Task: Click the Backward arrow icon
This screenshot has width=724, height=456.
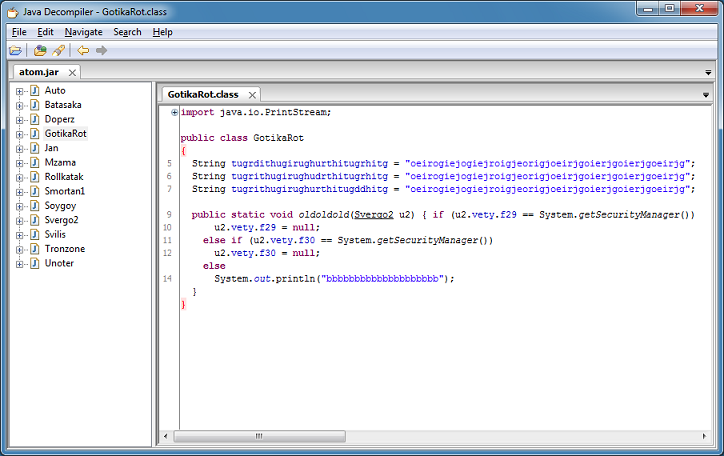Action: 83,50
